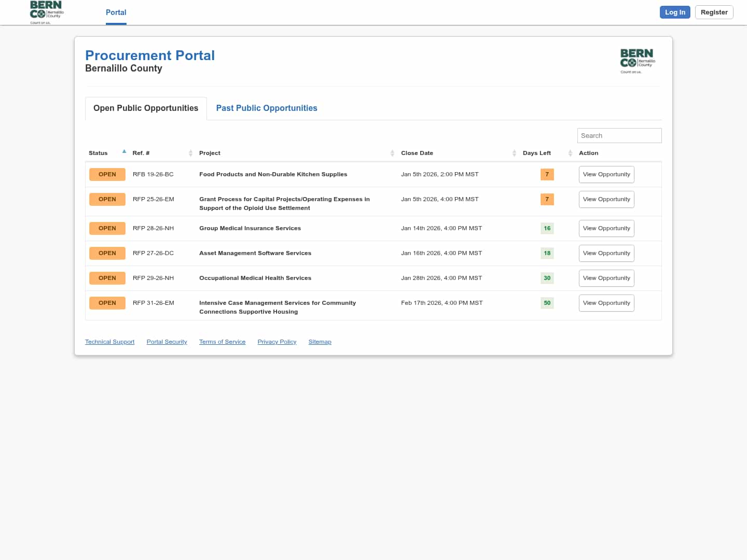The width and height of the screenshot is (747, 560).
Task: Switch to Past Public Opportunities tab
Action: [x=267, y=108]
